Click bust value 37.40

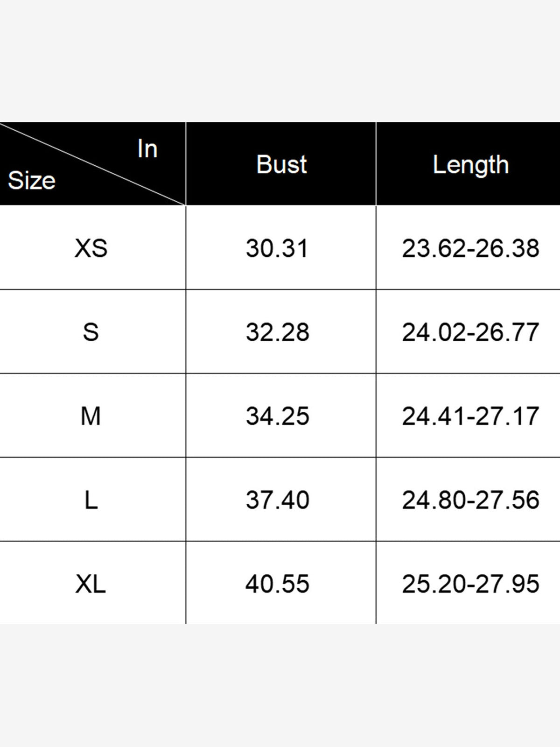[278, 500]
